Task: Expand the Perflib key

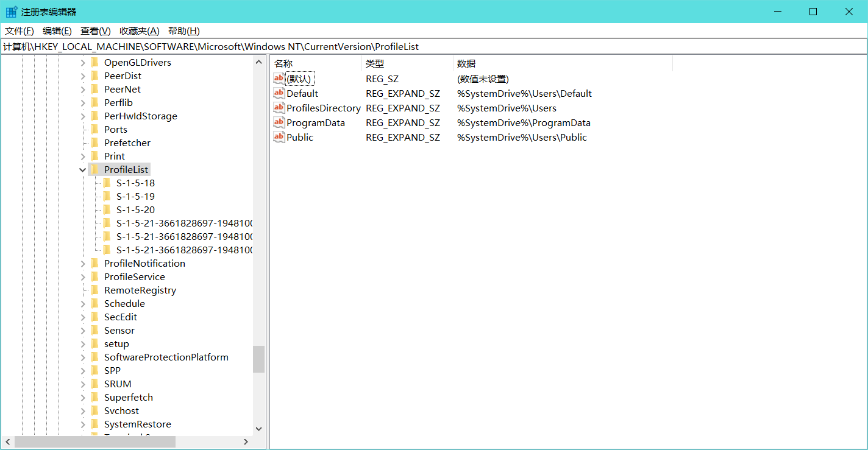Action: coord(83,102)
